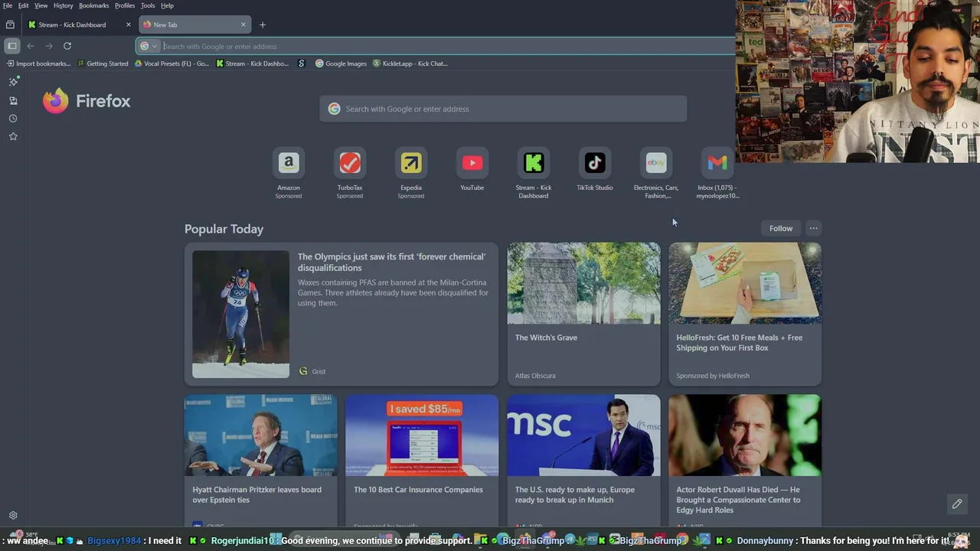Go back with the back arrow
Image resolution: width=980 pixels, height=551 pixels.
(x=31, y=46)
